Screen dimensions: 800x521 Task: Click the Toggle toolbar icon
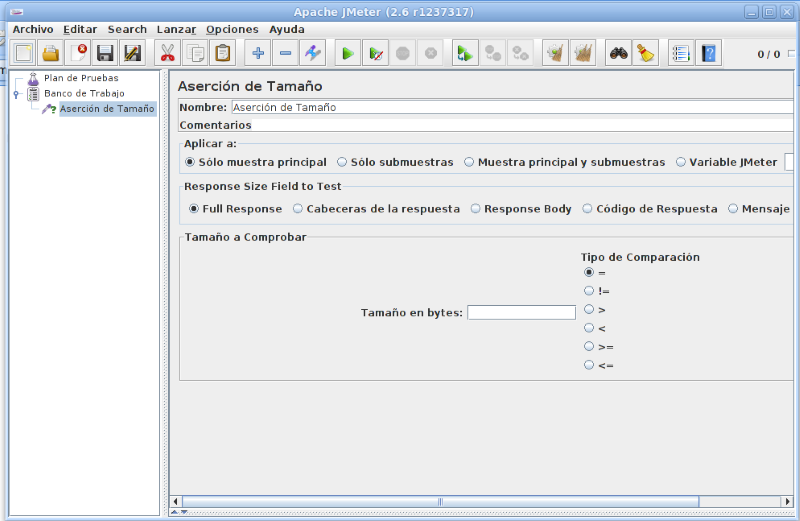(x=313, y=53)
